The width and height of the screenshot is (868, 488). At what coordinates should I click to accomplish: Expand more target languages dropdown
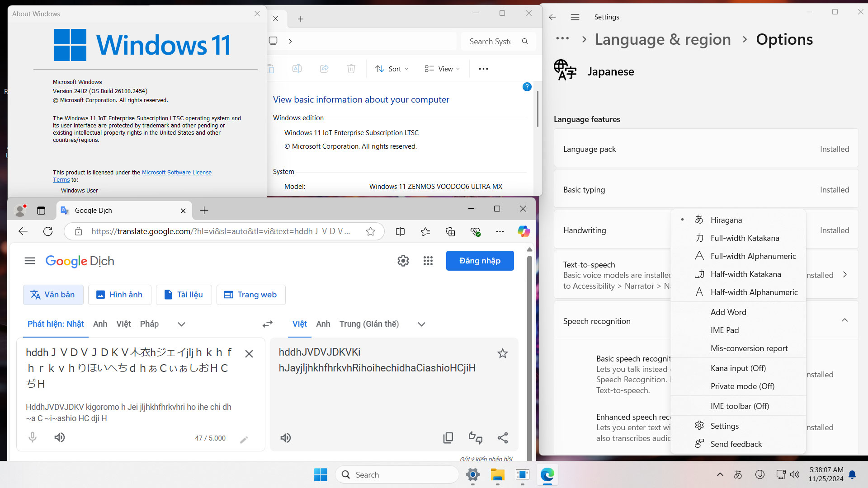click(421, 324)
